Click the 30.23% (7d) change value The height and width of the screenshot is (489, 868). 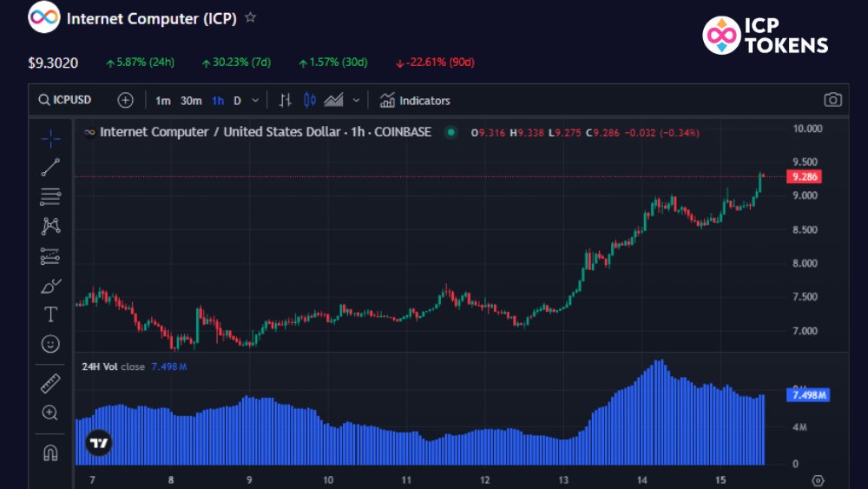click(x=236, y=62)
